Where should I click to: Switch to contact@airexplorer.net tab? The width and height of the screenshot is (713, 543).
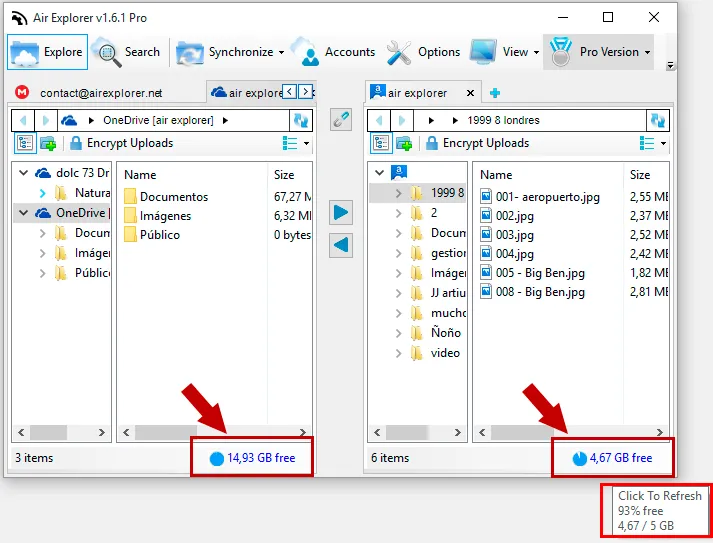[x=101, y=93]
